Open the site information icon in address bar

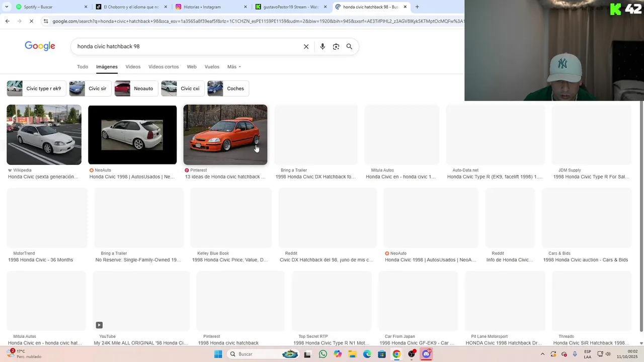pos(46,21)
